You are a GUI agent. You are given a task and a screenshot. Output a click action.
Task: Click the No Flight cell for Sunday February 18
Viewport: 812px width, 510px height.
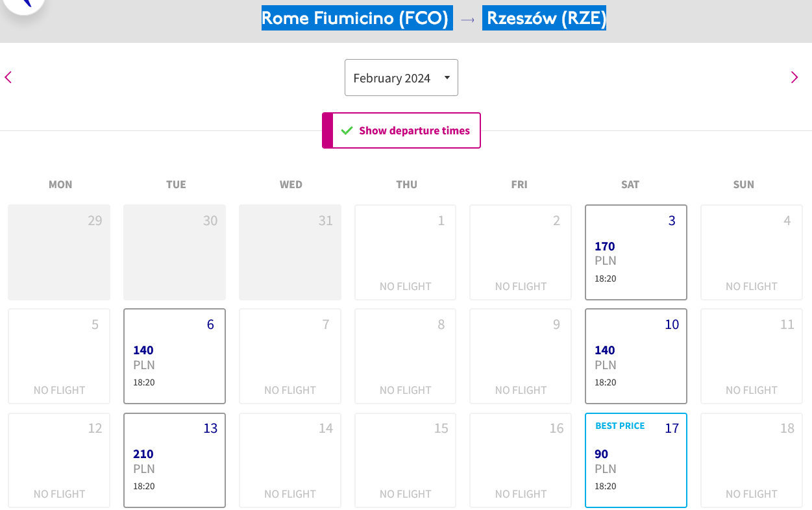click(x=752, y=460)
